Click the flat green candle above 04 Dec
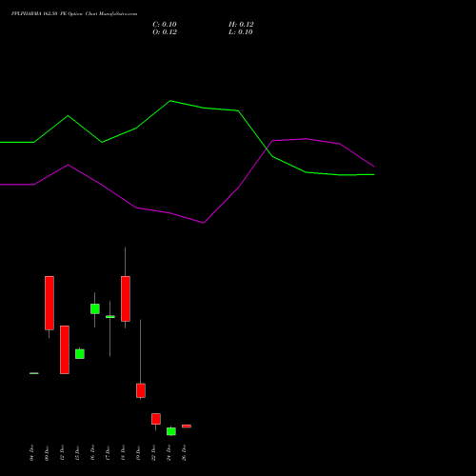This screenshot has height=476, width=476. (x=34, y=373)
